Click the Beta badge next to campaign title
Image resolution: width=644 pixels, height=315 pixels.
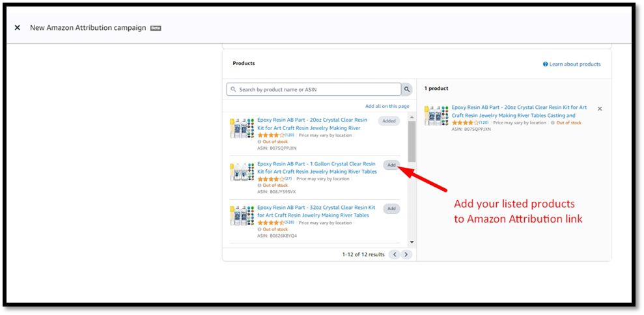click(156, 29)
